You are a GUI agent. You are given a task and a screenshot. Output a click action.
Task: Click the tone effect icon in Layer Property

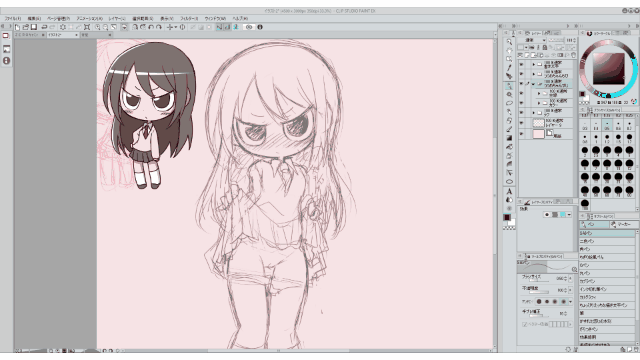(x=555, y=215)
